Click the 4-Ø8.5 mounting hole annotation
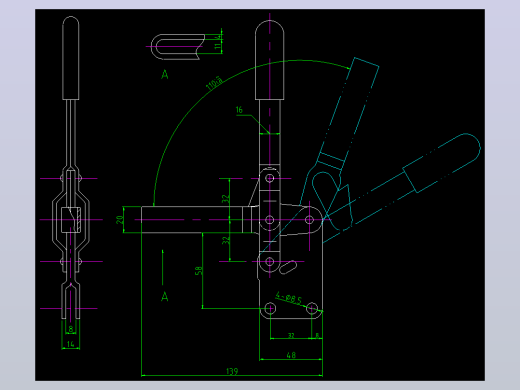The width and height of the screenshot is (520, 390). coord(289,298)
